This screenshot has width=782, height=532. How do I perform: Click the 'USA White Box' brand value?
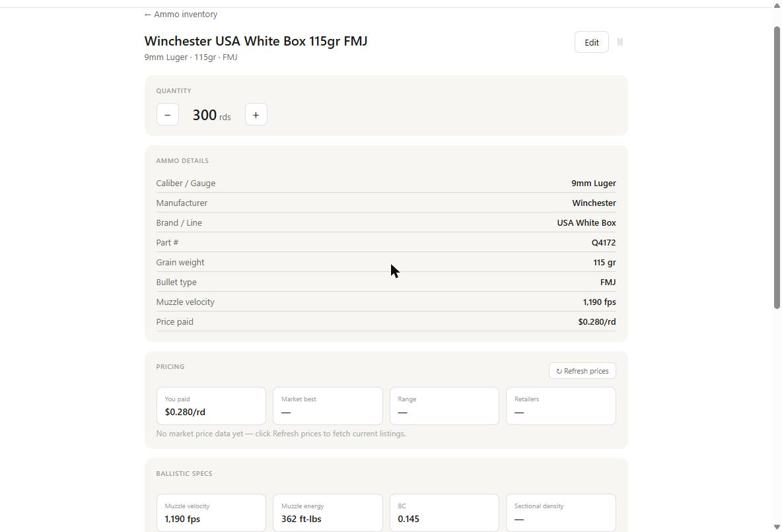tap(586, 223)
